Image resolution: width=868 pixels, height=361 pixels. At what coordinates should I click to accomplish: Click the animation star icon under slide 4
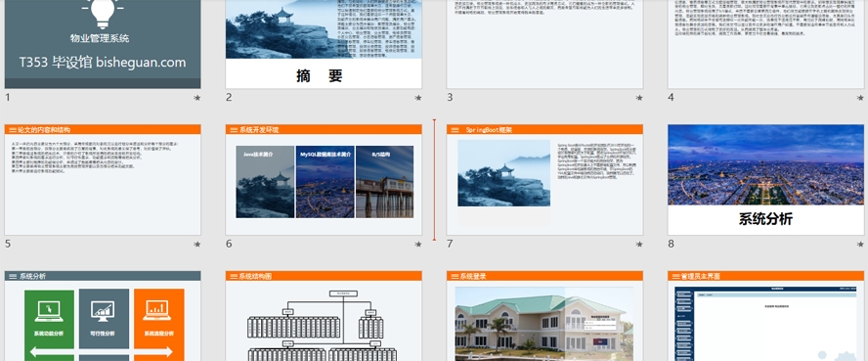coord(860,98)
